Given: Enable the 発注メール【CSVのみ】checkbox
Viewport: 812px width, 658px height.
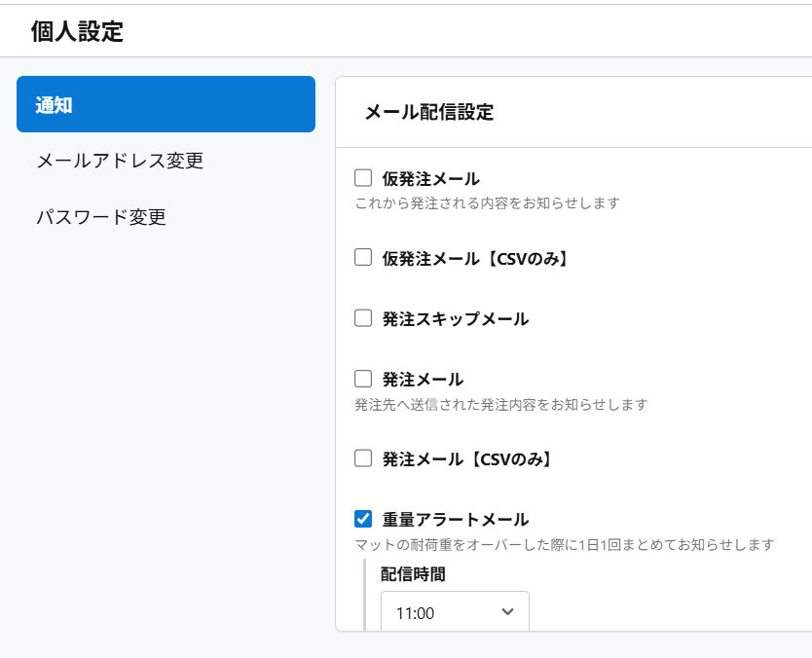Looking at the screenshot, I should click(363, 457).
